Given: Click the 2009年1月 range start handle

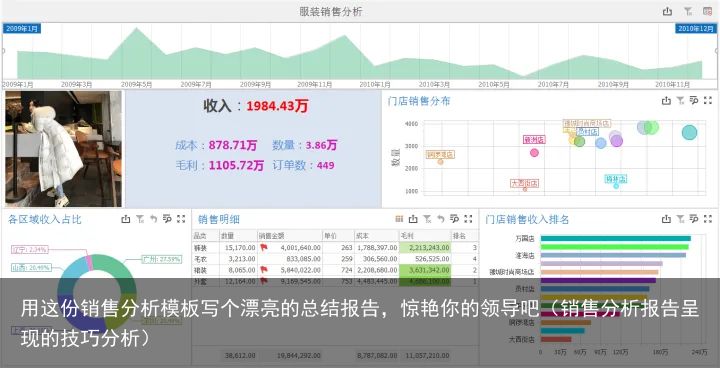Looking at the screenshot, I should pos(22,28).
